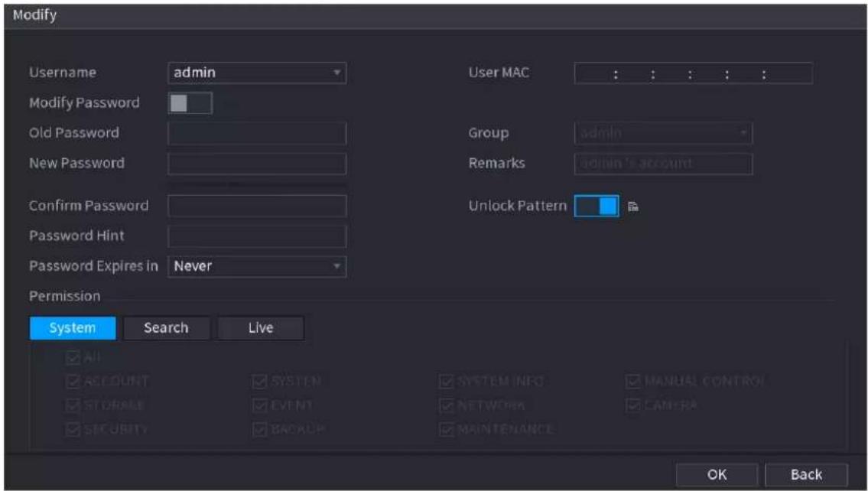Open the Group dropdown
Image resolution: width=868 pixels, height=491 pixels.
pyautogui.click(x=663, y=133)
